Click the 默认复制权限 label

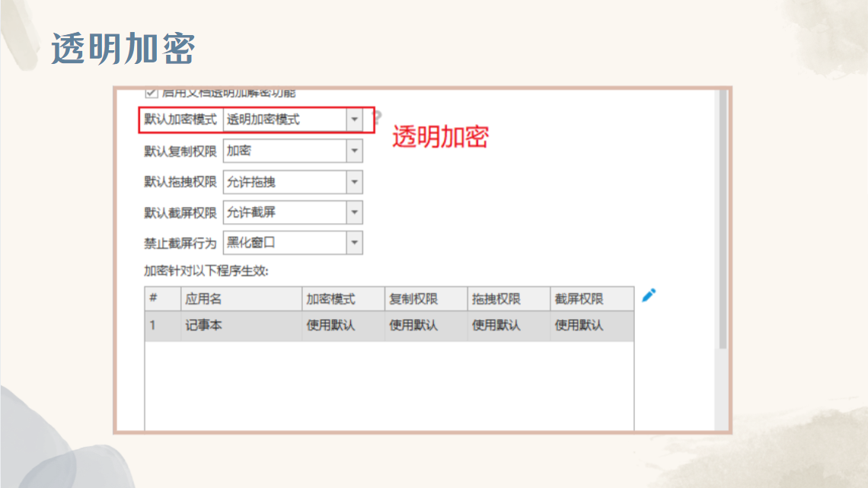(180, 151)
